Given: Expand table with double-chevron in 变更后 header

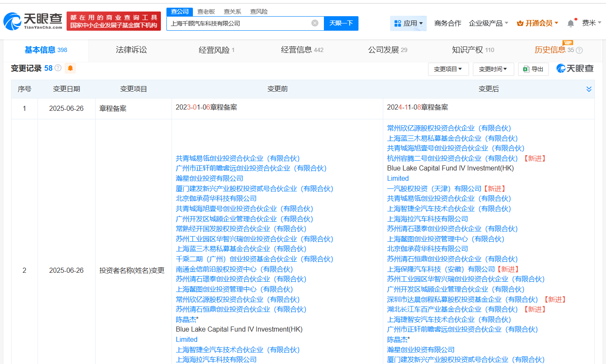Looking at the screenshot, I should tap(589, 89).
